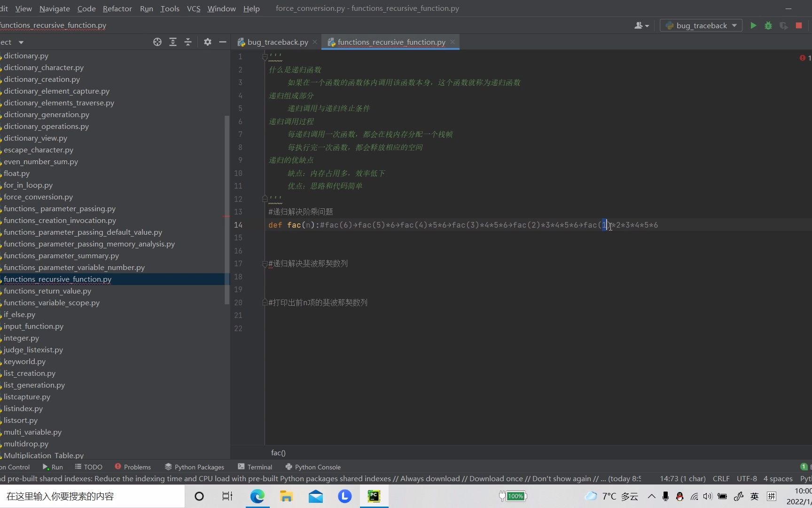Change file encoding UTF-8

(x=747, y=478)
